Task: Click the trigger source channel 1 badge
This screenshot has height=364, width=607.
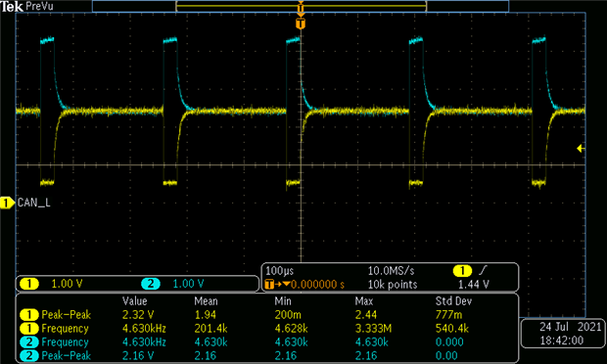Action: (x=462, y=271)
